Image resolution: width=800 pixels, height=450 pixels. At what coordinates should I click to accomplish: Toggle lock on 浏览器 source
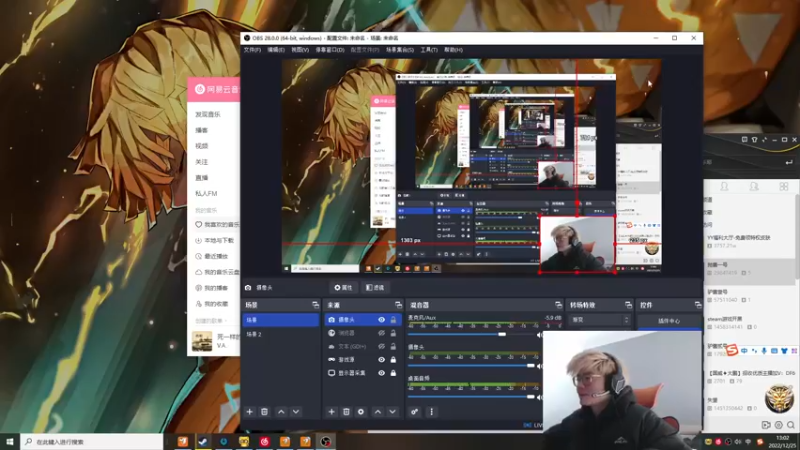[x=393, y=333]
